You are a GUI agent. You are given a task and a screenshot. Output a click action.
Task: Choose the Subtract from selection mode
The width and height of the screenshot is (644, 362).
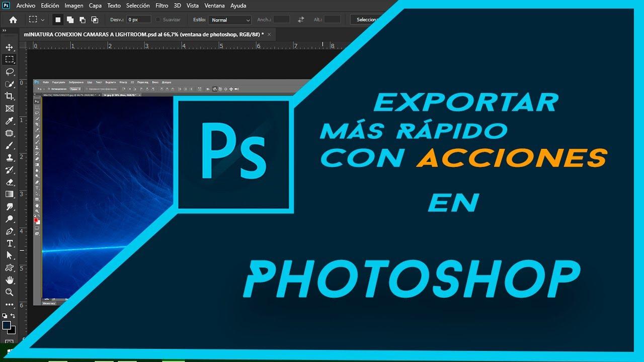point(82,20)
